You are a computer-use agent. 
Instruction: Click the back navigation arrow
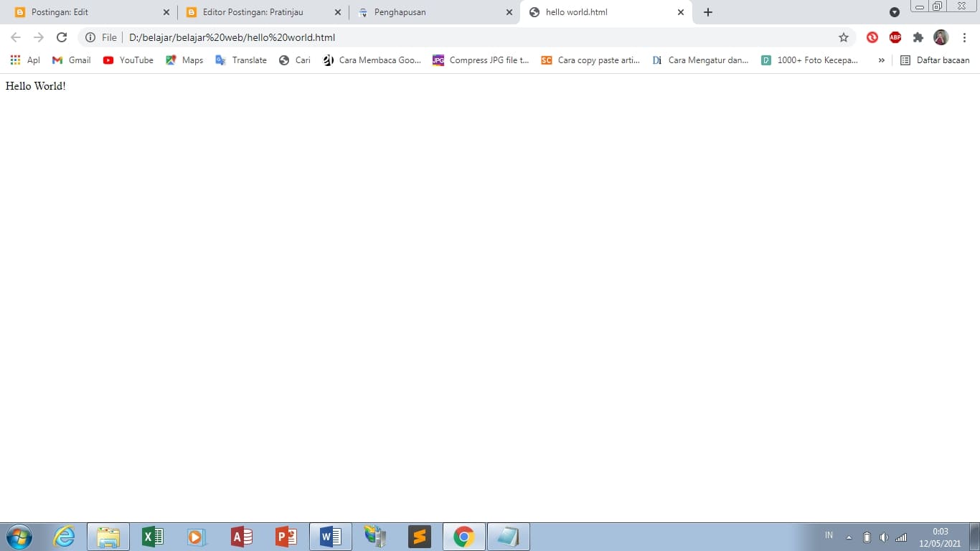15,37
